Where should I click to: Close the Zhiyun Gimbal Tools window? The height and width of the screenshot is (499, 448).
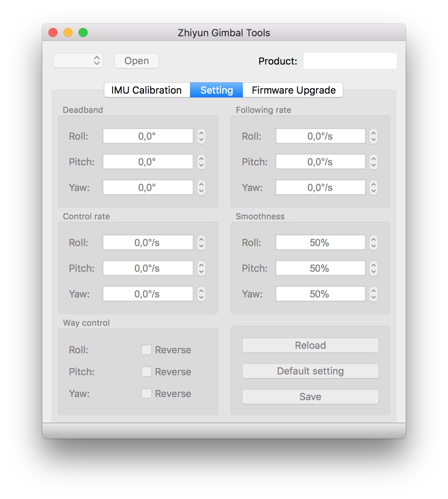tap(53, 32)
